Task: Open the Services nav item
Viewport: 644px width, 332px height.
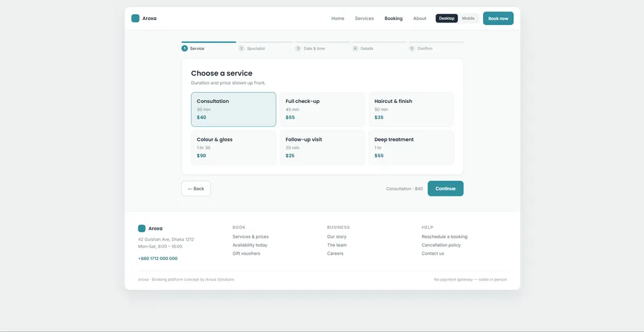Action: coord(365,19)
